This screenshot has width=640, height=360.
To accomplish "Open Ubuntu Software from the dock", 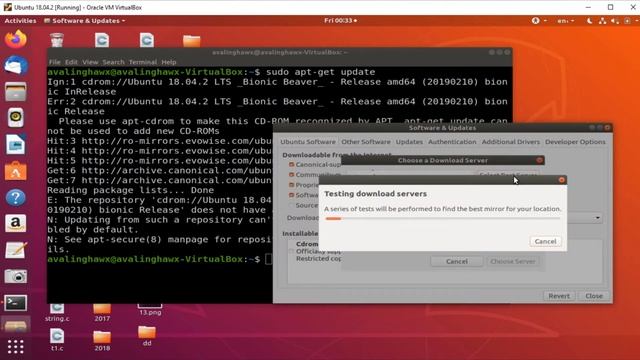I will [x=16, y=171].
